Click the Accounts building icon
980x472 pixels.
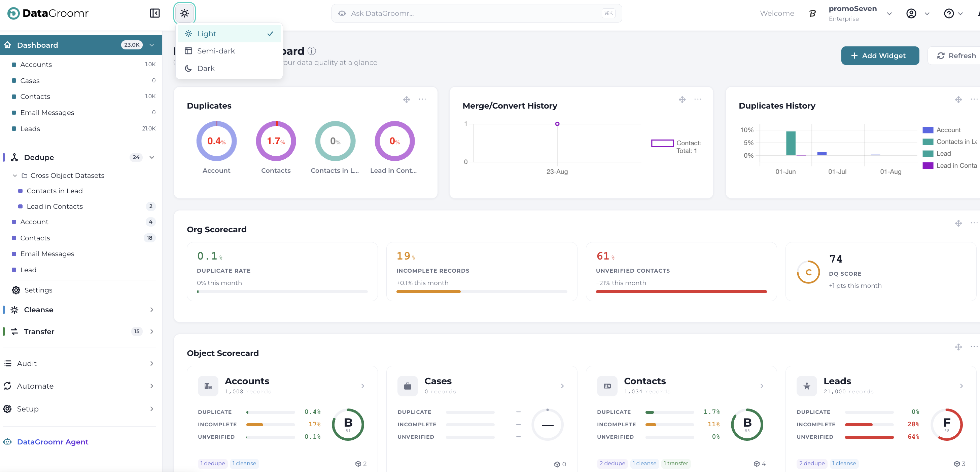pyautogui.click(x=208, y=386)
